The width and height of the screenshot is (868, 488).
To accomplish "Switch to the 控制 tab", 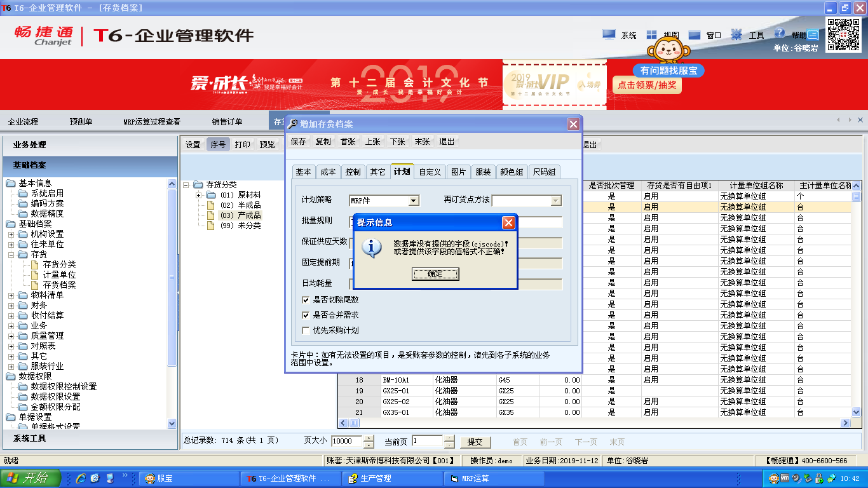I will [x=353, y=172].
